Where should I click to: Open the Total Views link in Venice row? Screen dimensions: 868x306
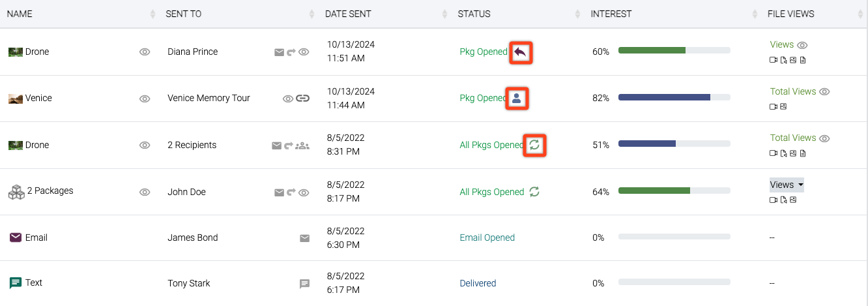(792, 91)
